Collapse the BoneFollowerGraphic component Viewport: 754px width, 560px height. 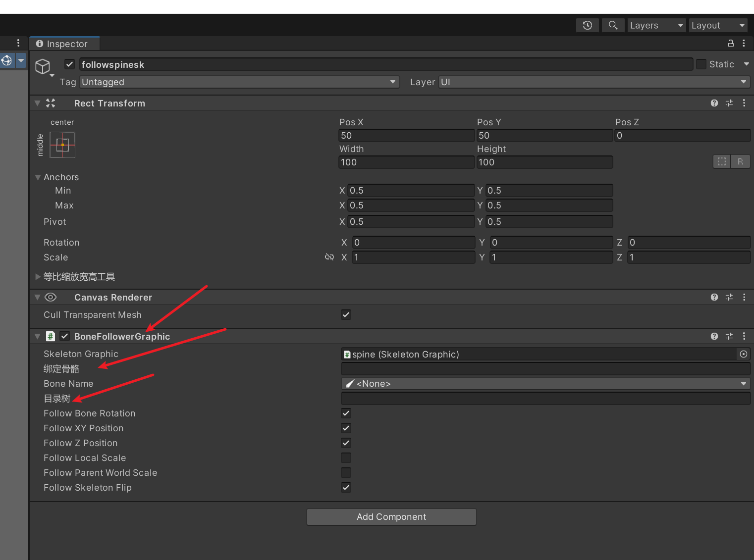click(38, 336)
